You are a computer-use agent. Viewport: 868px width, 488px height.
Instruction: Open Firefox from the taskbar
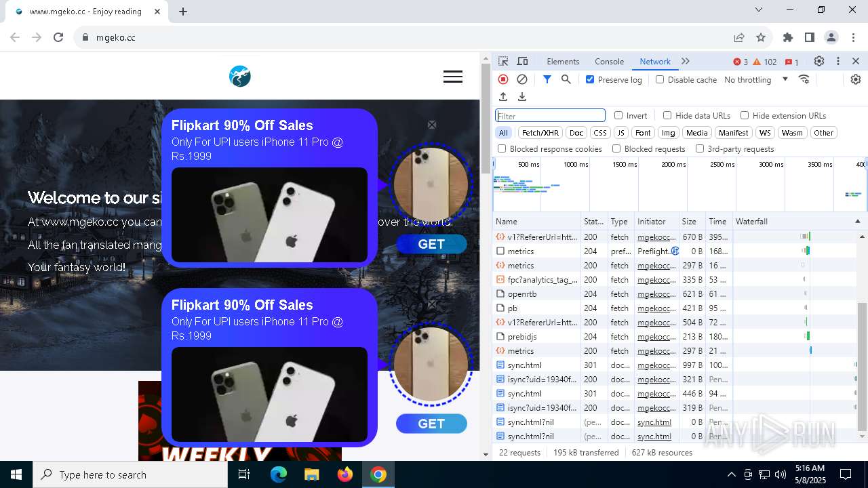click(345, 474)
